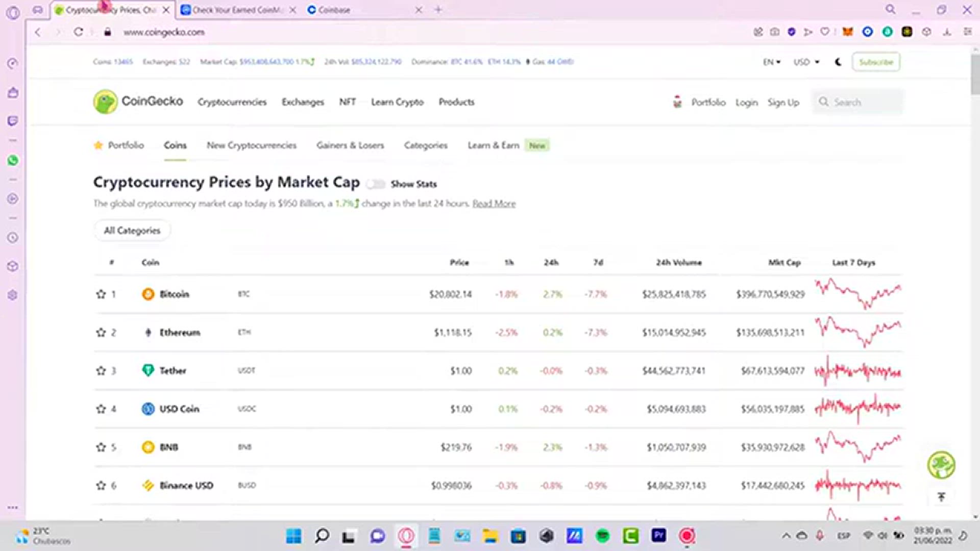This screenshot has width=980, height=551.
Task: Open the MetaMask fox extension
Action: [x=847, y=32]
